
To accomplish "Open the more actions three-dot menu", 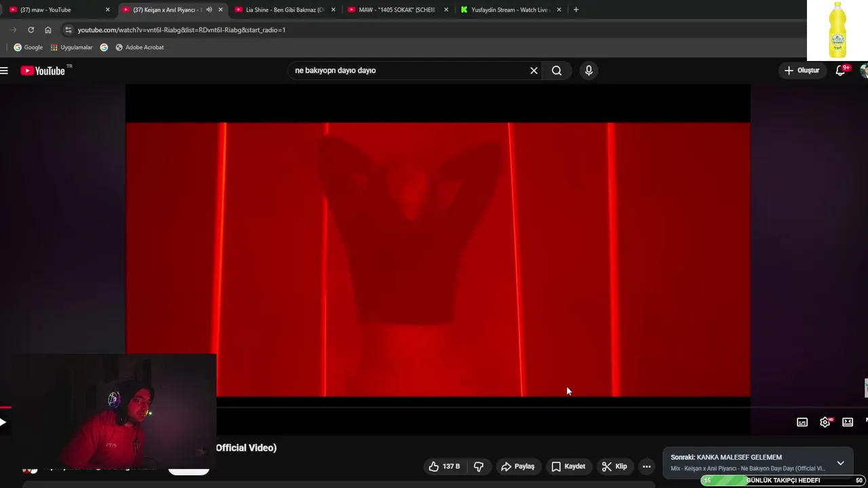I will click(646, 466).
